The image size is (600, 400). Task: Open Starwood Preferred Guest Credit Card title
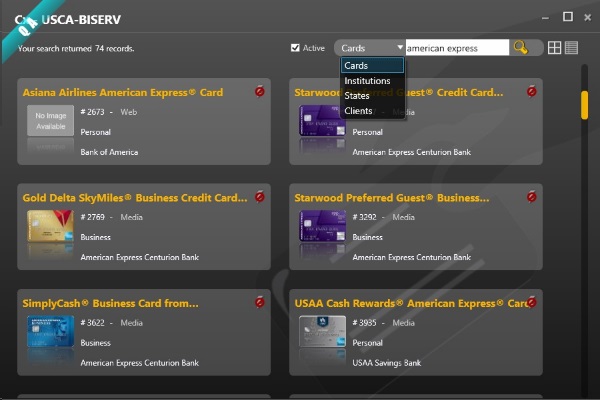tap(399, 92)
